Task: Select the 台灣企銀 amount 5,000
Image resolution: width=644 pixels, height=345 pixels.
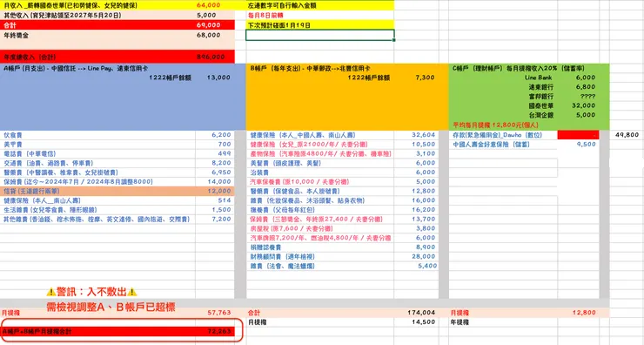Action: click(586, 115)
